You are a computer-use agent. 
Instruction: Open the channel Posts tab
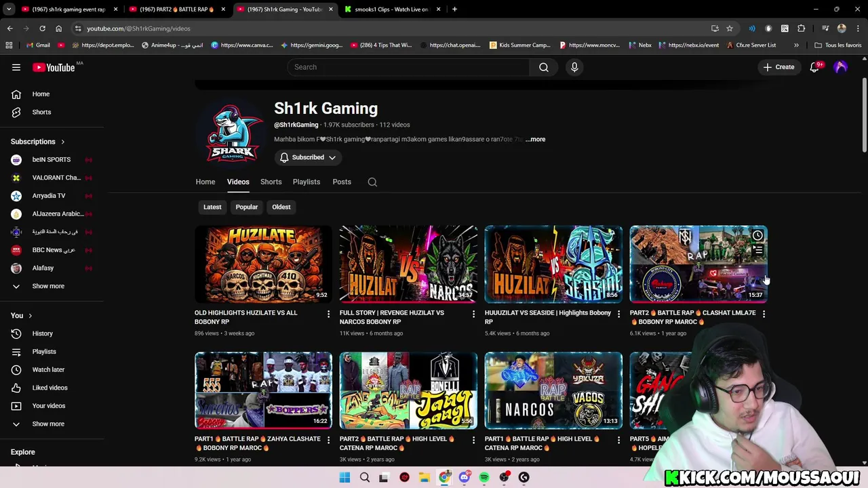coord(342,182)
